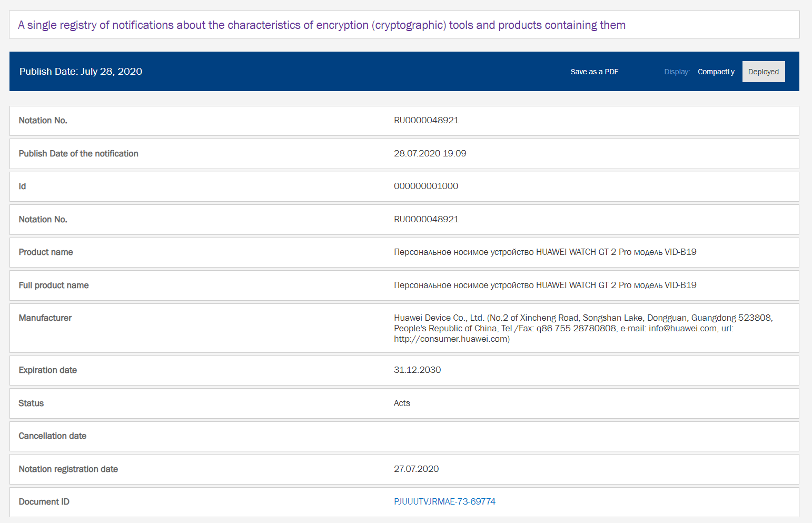812x523 pixels.
Task: Click the Product name value text
Action: 545,252
